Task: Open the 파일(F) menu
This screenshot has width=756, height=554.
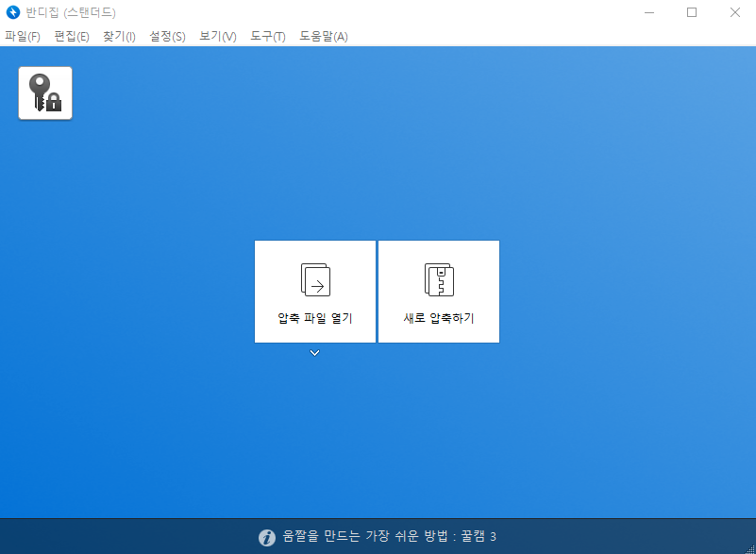Action: pyautogui.click(x=23, y=37)
